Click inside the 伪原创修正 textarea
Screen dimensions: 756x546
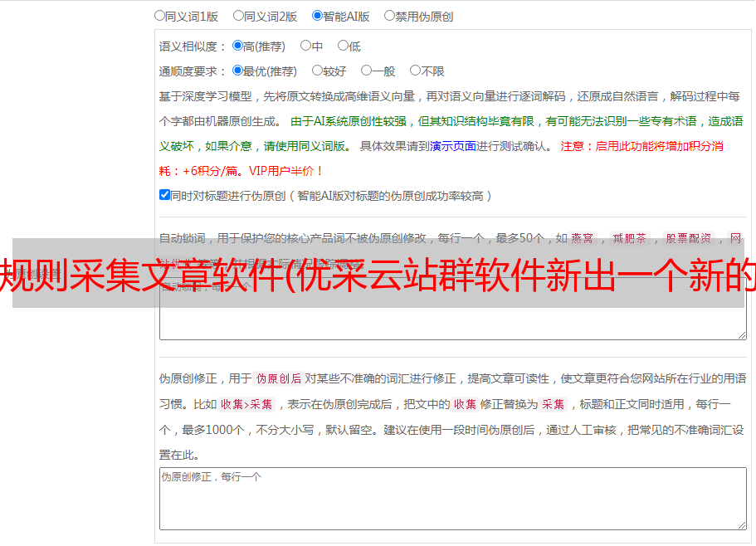pos(453,499)
